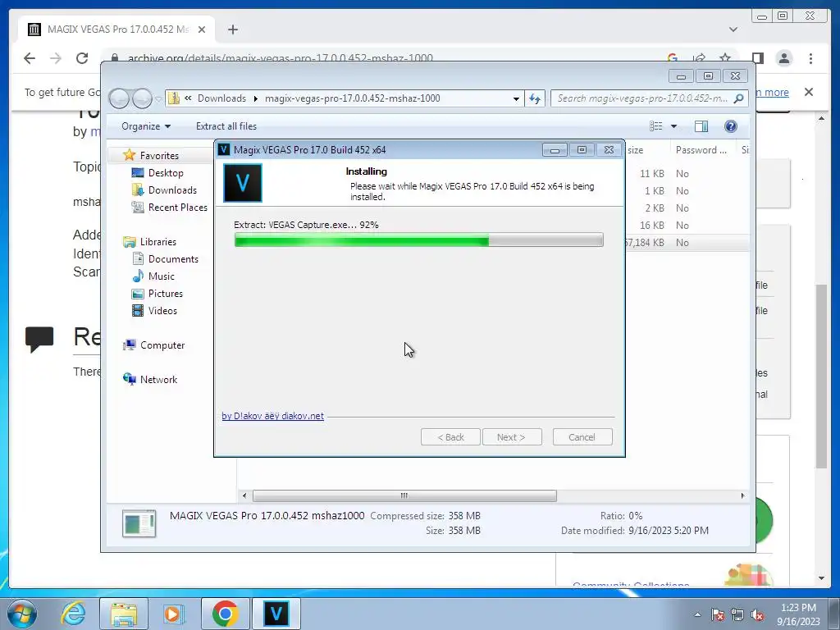
Task: Open Windows Media Player from taskbar
Action: (174, 614)
